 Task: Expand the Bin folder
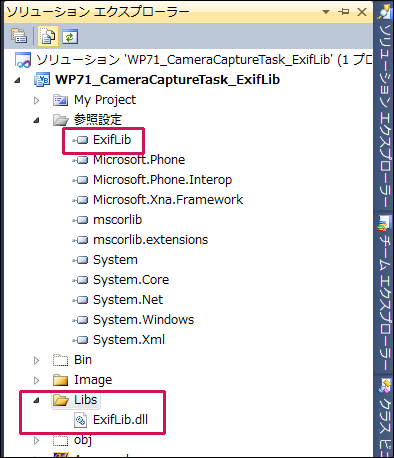point(36,360)
